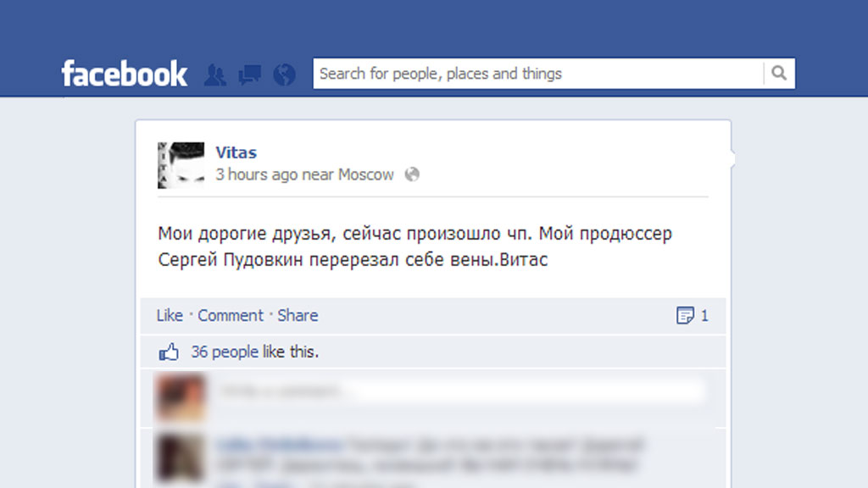The image size is (868, 488).
Task: Open the first blurred commenter avatar
Action: (x=180, y=398)
